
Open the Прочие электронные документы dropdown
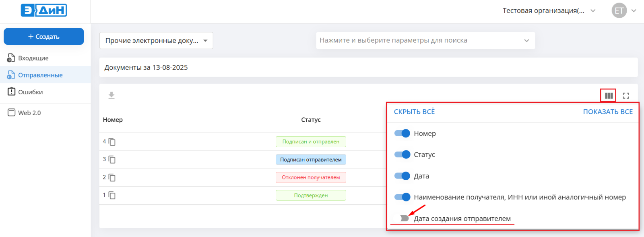pos(156,41)
